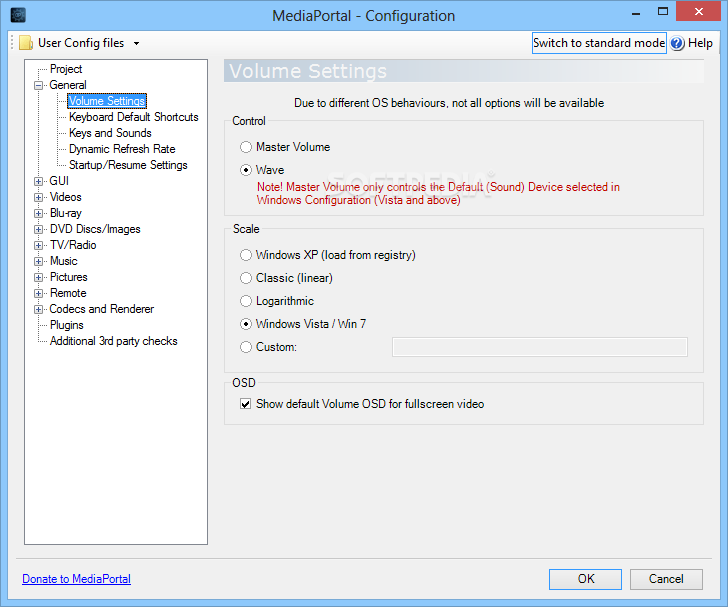
Task: Expand the Pictures tree node
Action: [39, 277]
